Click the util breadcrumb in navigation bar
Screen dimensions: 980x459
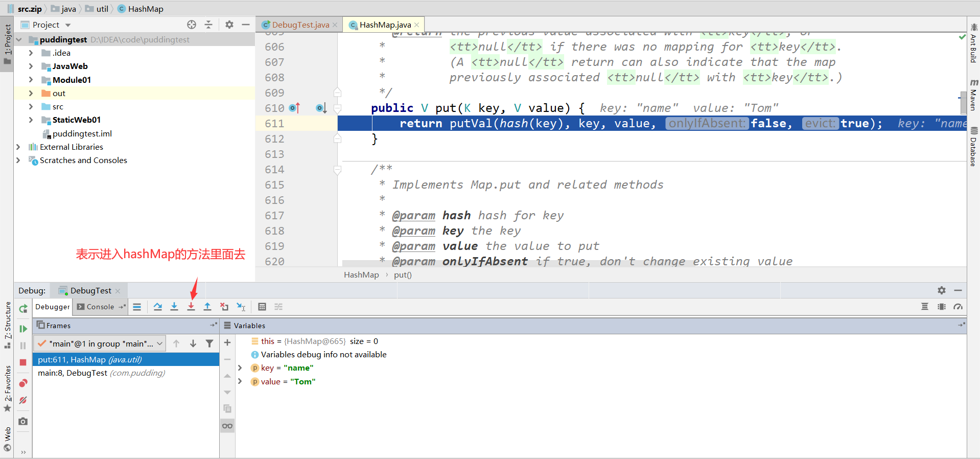pyautogui.click(x=97, y=9)
